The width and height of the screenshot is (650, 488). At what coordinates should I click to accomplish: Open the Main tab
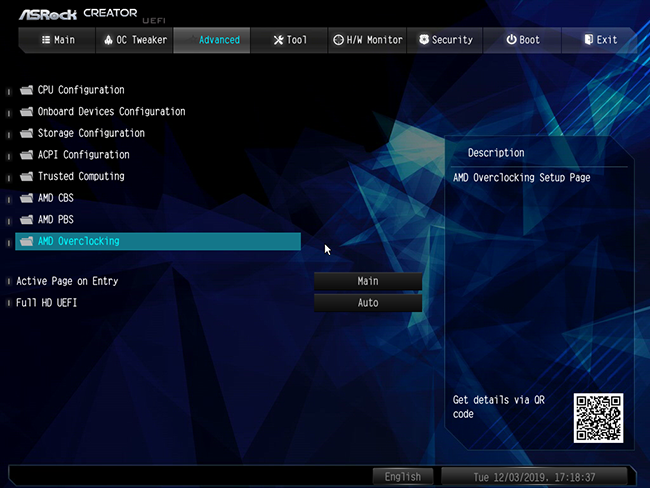58,40
